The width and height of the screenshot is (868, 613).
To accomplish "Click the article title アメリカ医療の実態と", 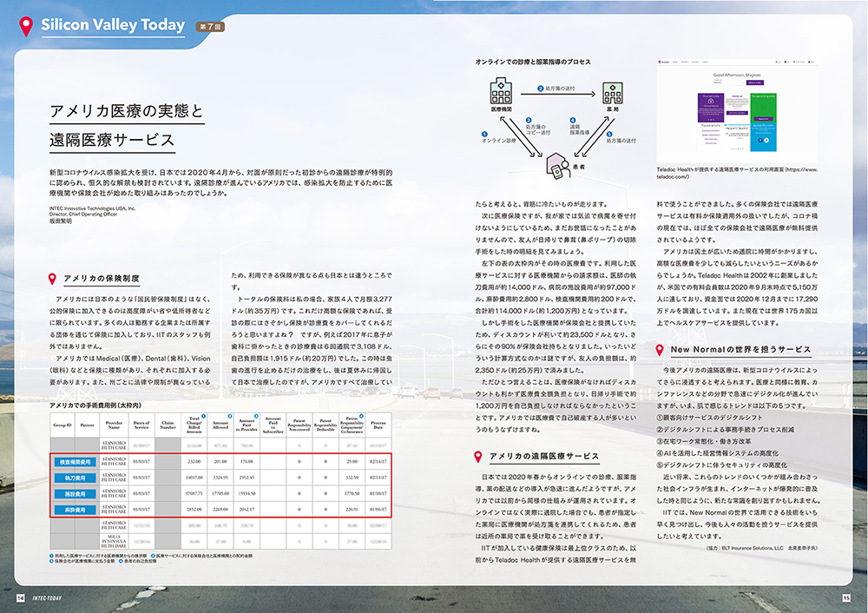I will coord(127,111).
